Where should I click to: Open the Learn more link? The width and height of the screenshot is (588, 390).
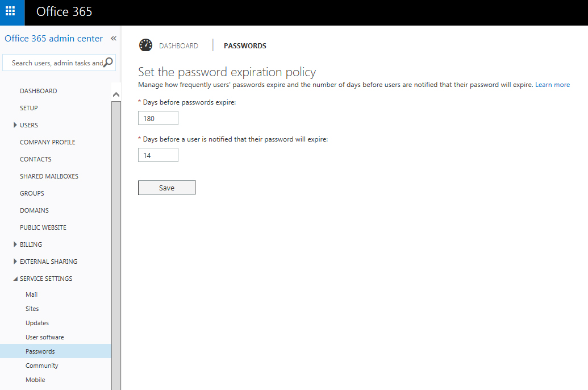[552, 84]
